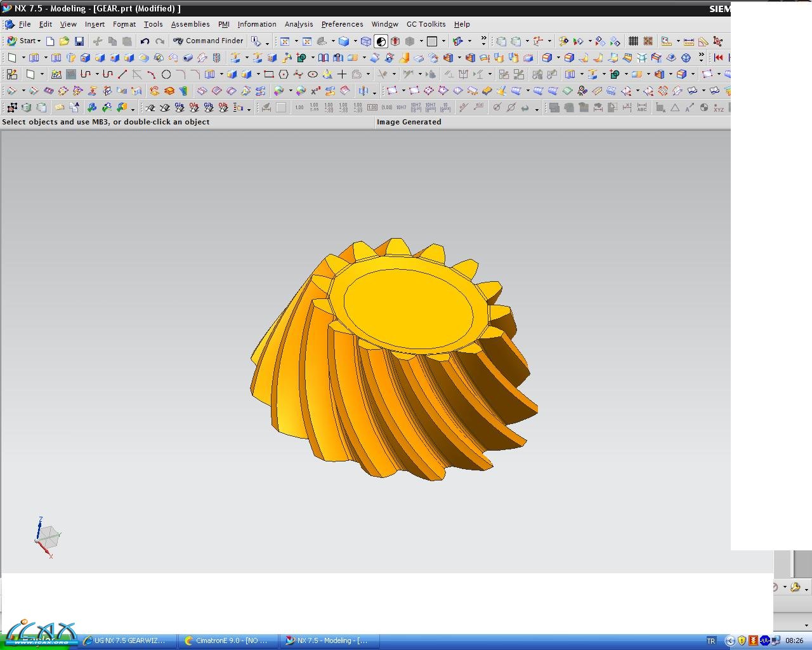Toggle the black-and-white shaded render style button
Screen dimensions: 812x650
click(x=381, y=41)
